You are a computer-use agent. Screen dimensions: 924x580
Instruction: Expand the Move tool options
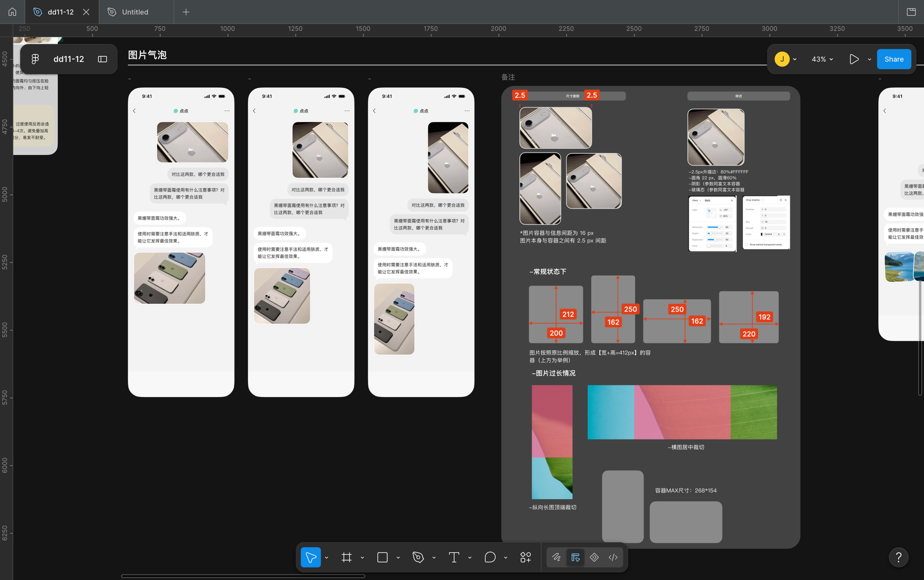[x=327, y=558]
